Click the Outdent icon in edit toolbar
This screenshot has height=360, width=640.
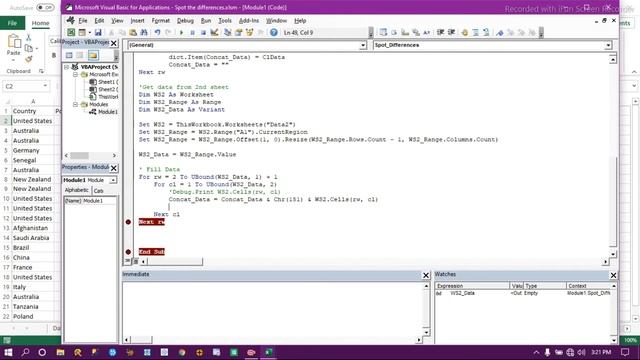pyautogui.click(x=451, y=32)
